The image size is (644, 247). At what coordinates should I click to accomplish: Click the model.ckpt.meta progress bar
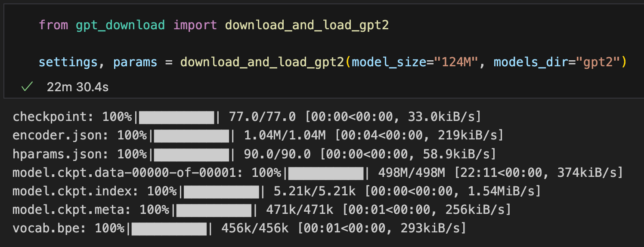point(214,210)
